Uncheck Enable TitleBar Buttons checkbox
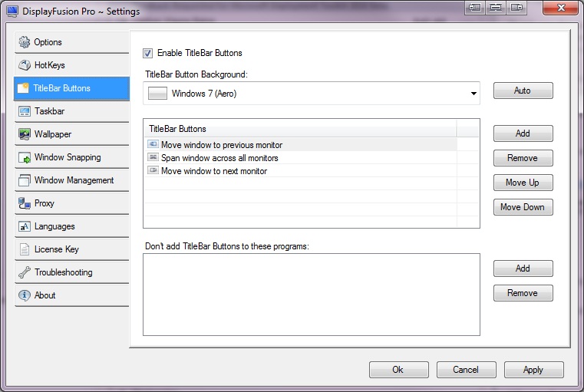The height and width of the screenshot is (392, 584). [148, 53]
